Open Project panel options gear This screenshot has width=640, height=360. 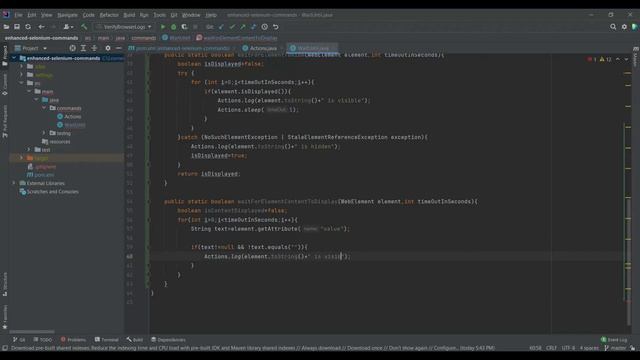pos(108,48)
